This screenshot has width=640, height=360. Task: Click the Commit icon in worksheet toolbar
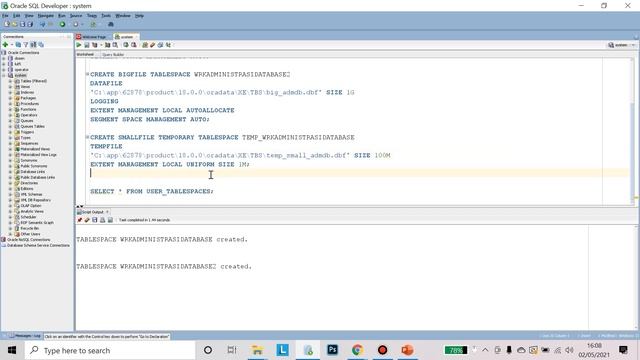click(x=126, y=45)
